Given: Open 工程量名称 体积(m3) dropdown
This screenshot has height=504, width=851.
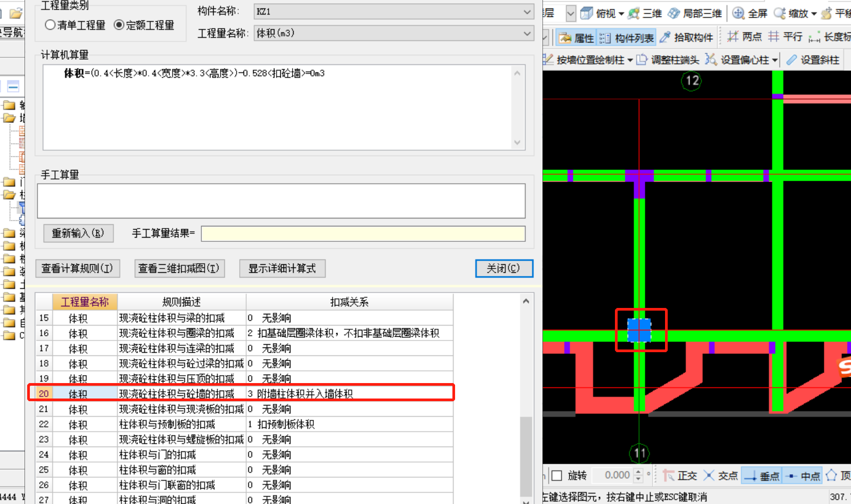Looking at the screenshot, I should pyautogui.click(x=393, y=33).
